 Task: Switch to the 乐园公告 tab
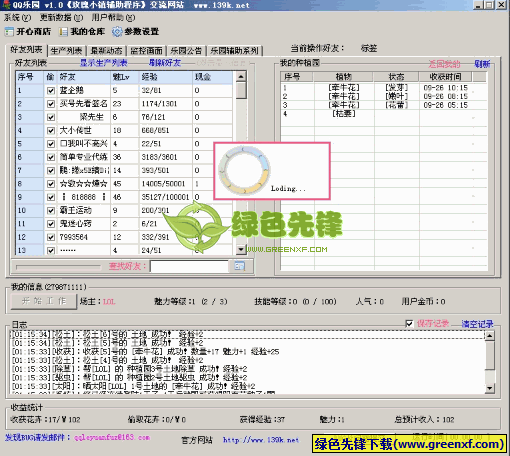(186, 51)
